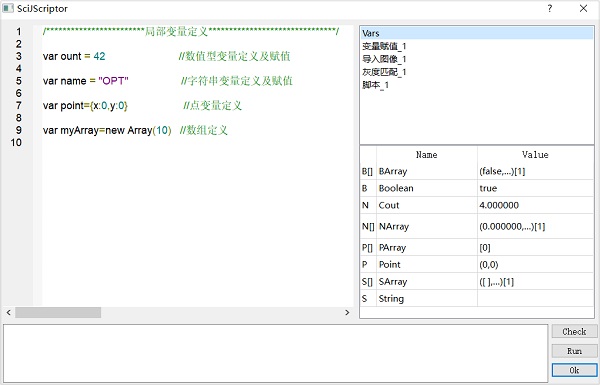The height and width of the screenshot is (385, 600).
Task: Click the P type marker for Point
Action: point(365,264)
